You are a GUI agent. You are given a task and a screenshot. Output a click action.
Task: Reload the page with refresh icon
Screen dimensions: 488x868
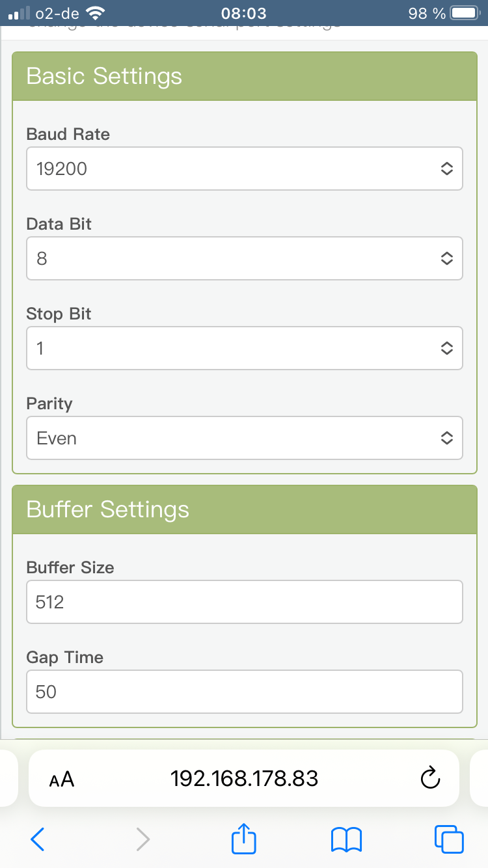point(431,778)
